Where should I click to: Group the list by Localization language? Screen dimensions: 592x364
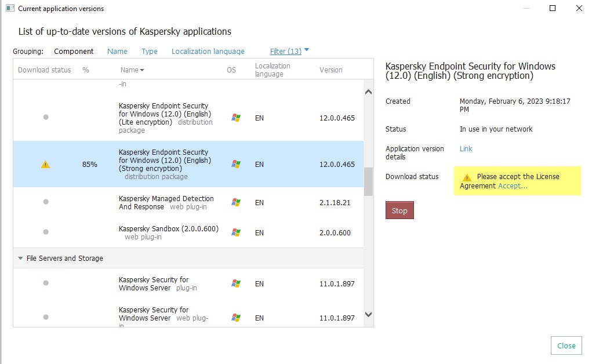point(208,51)
